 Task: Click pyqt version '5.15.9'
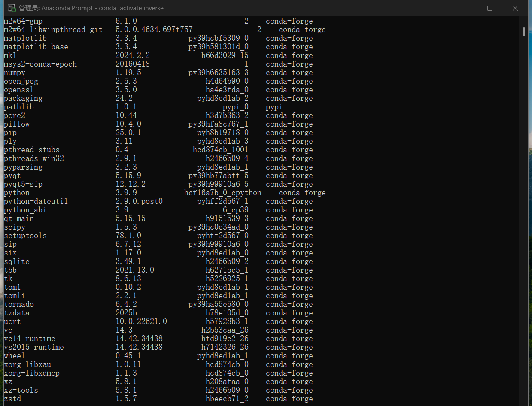pyautogui.click(x=128, y=176)
